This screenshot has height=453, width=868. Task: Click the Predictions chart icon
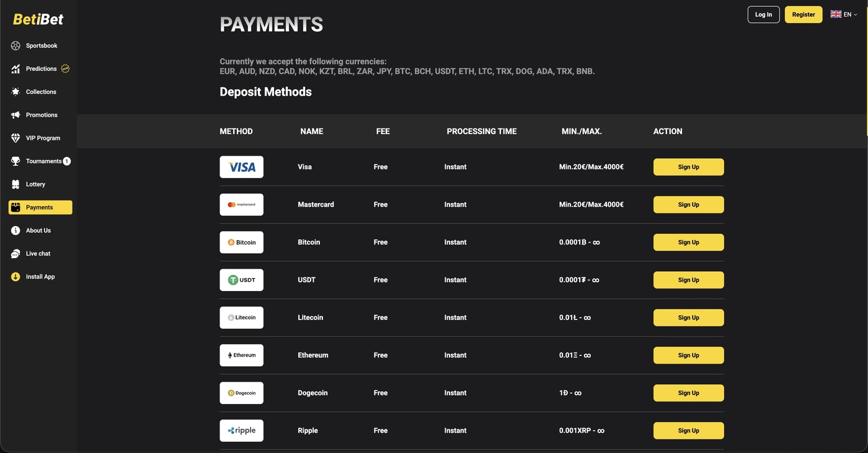(15, 69)
